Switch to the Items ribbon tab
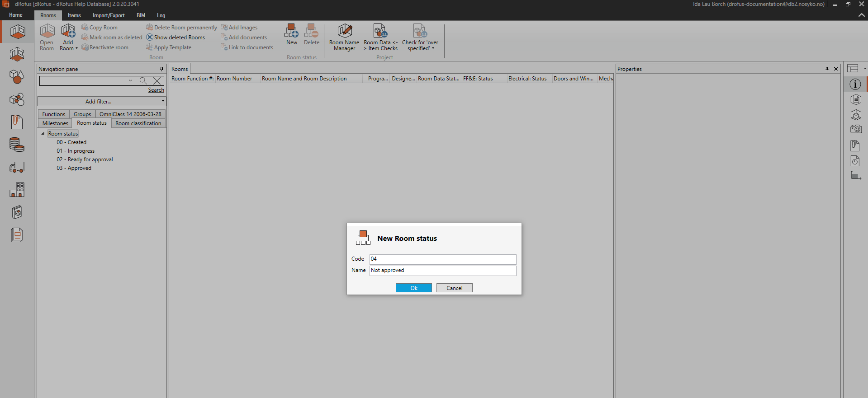This screenshot has width=868, height=398. pos(74,15)
